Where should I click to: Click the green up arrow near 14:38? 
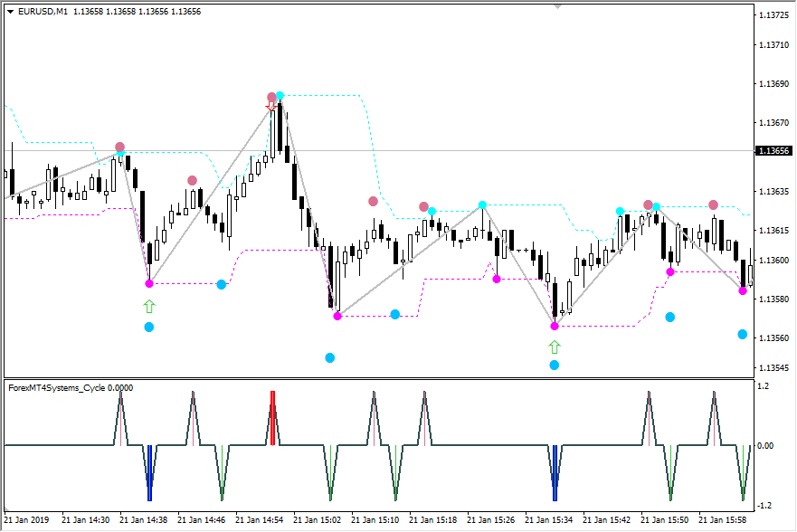tap(149, 307)
